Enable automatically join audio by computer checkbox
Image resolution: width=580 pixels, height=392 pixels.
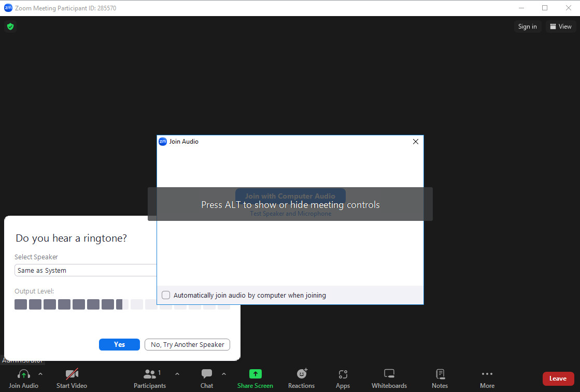[x=166, y=295]
